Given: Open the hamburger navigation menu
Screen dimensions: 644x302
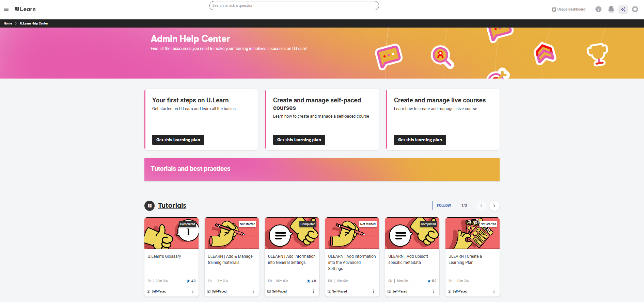Looking at the screenshot, I should point(6,9).
